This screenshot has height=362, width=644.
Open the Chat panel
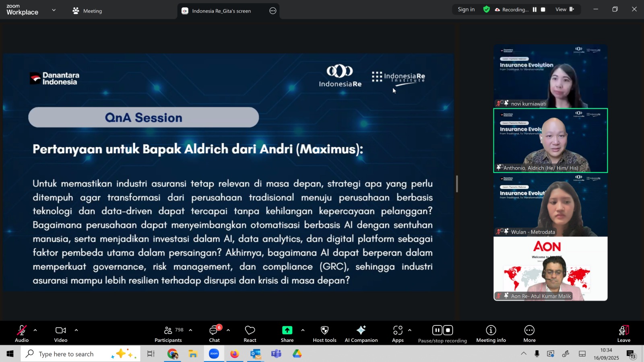(x=214, y=334)
